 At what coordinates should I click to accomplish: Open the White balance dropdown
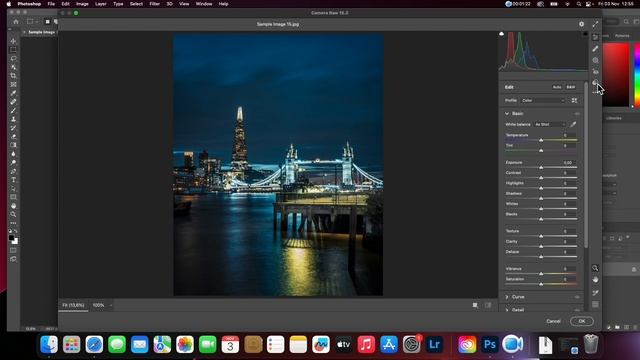[x=550, y=124]
